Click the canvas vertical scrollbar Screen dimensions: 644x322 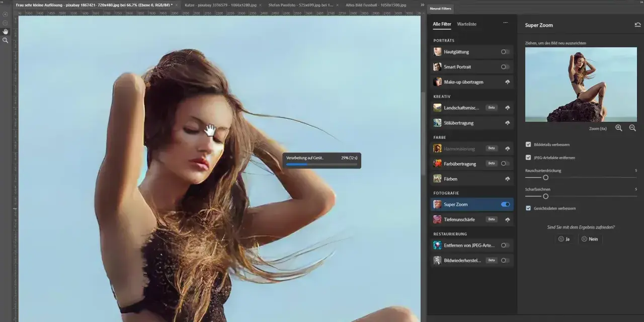coord(423,133)
